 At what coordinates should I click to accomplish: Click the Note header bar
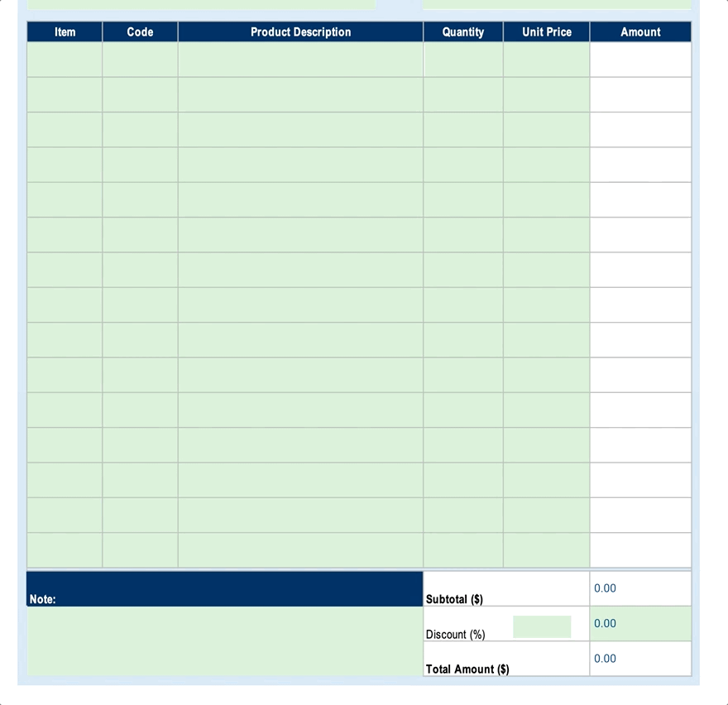(223, 587)
